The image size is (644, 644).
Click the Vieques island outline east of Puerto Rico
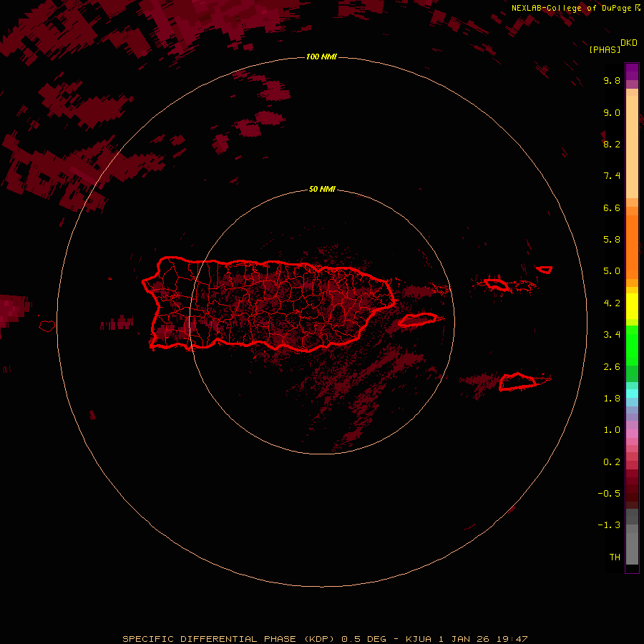point(418,320)
